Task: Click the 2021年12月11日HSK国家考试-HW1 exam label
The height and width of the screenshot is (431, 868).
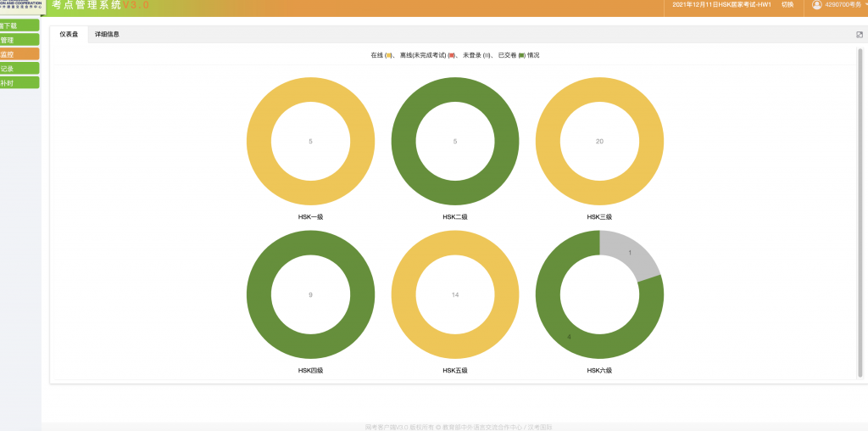Action: (721, 4)
